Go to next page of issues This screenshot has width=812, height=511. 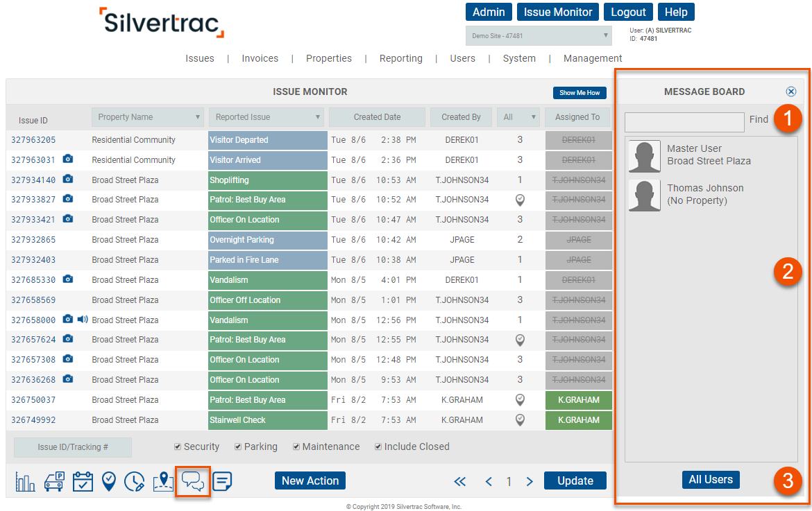[530, 481]
